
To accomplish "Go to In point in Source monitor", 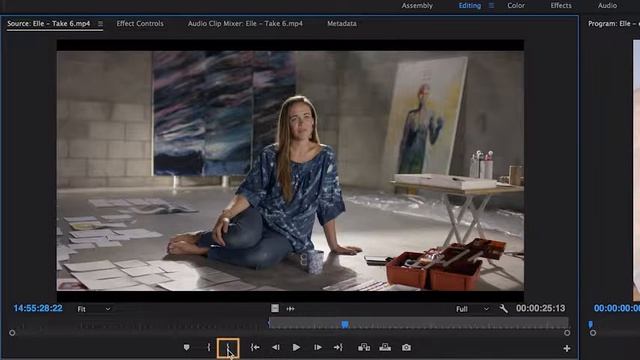I will click(x=255, y=347).
